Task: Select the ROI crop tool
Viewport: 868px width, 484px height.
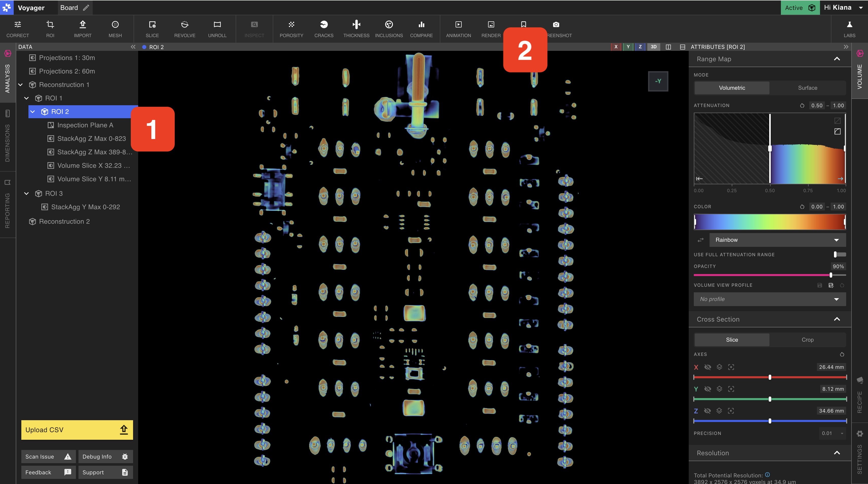Action: click(50, 29)
